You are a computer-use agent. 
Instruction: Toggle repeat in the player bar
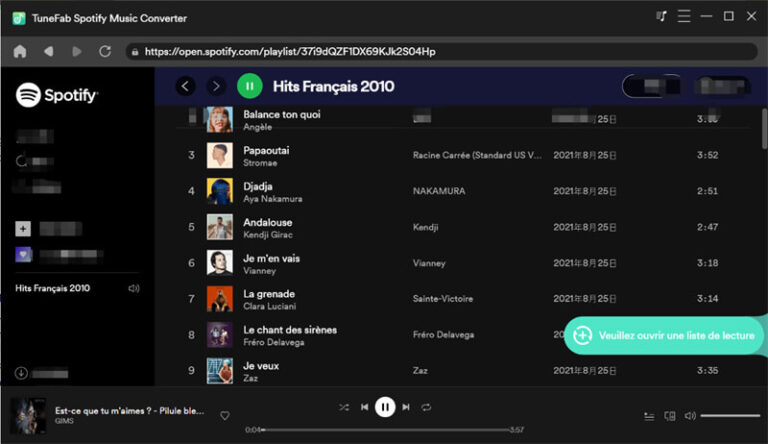tap(426, 407)
